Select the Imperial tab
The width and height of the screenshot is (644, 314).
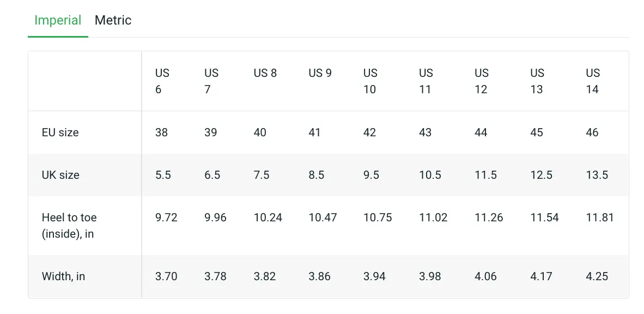point(58,21)
